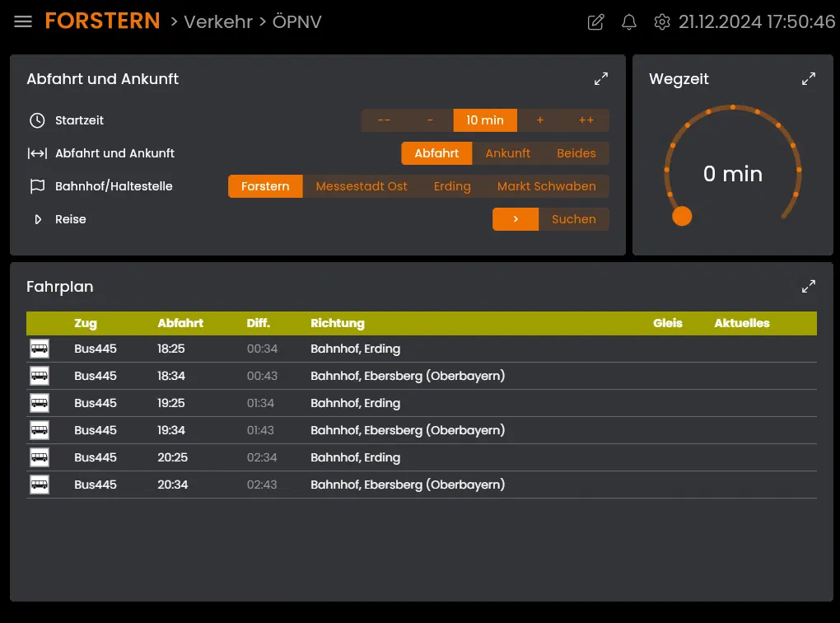Increase start time with the single plus
The image size is (840, 623).
pos(540,120)
